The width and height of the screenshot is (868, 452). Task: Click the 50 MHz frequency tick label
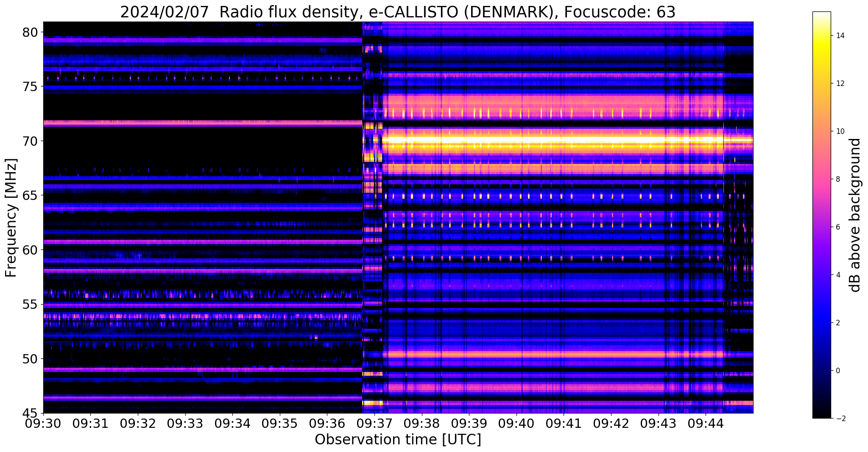(30, 359)
